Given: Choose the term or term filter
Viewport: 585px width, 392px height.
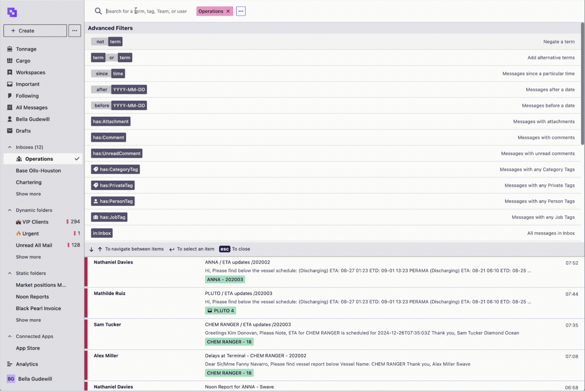Looking at the screenshot, I should point(112,58).
